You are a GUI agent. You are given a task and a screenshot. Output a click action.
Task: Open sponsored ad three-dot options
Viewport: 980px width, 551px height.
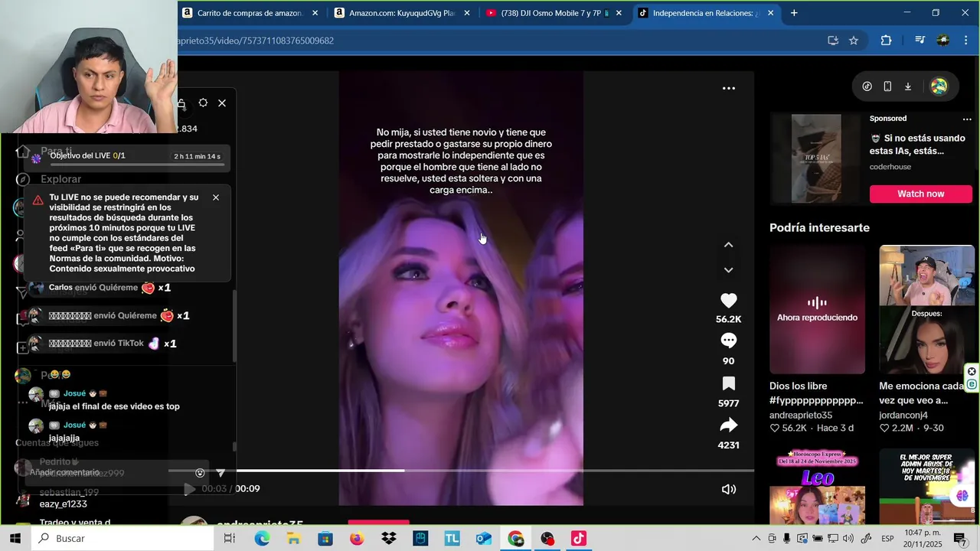point(967,119)
